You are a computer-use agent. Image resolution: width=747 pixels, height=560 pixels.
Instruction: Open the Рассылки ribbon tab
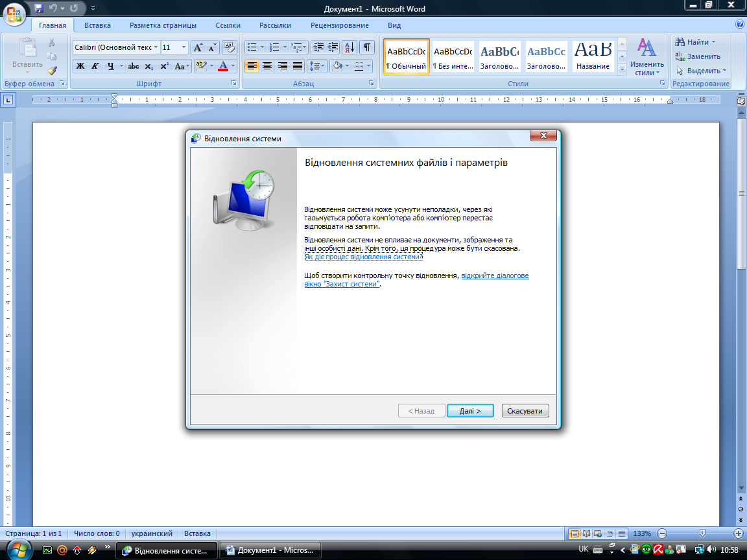pyautogui.click(x=276, y=25)
